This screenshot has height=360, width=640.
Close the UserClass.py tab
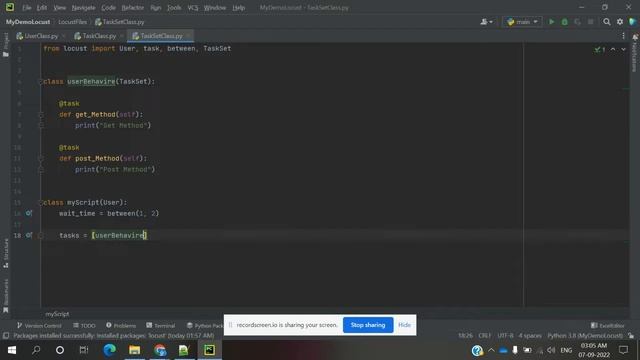pos(63,36)
